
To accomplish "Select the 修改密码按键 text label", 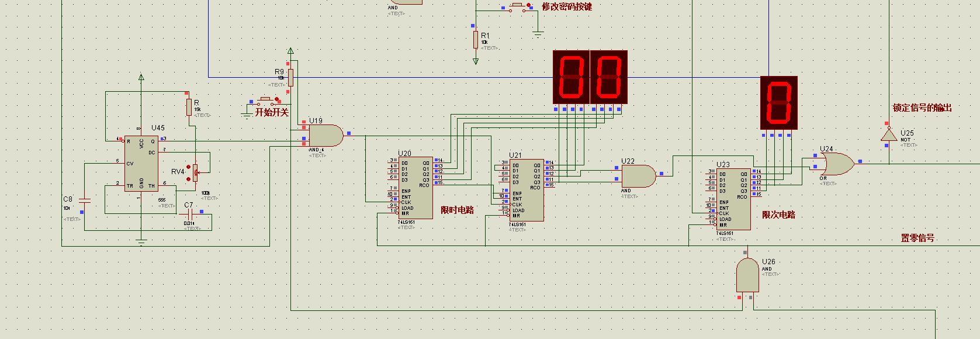I will point(567,6).
